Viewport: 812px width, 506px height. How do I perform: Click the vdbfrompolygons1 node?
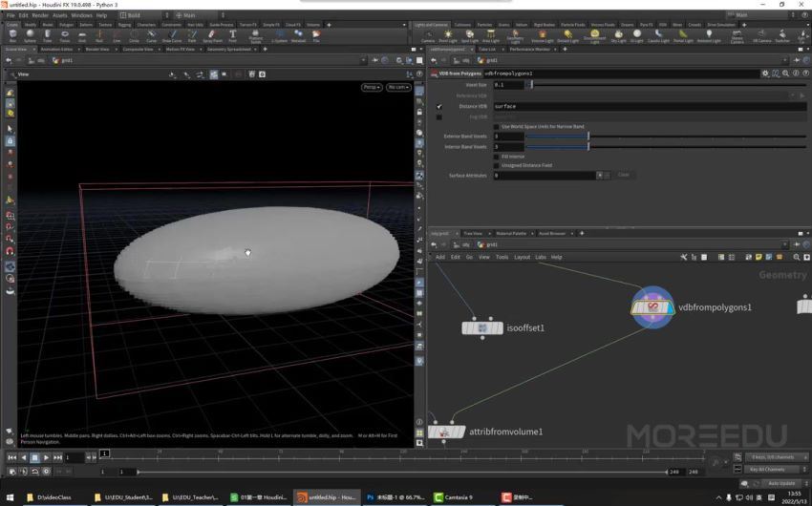(x=652, y=307)
